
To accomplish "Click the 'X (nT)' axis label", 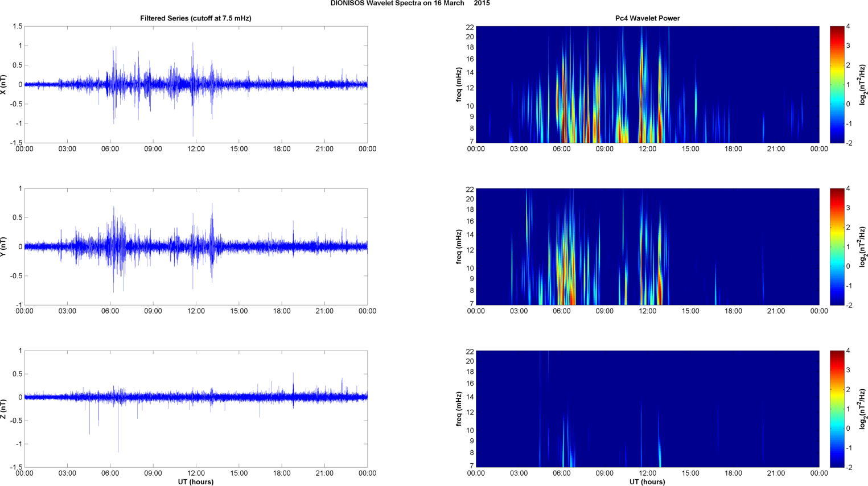I will [3, 85].
